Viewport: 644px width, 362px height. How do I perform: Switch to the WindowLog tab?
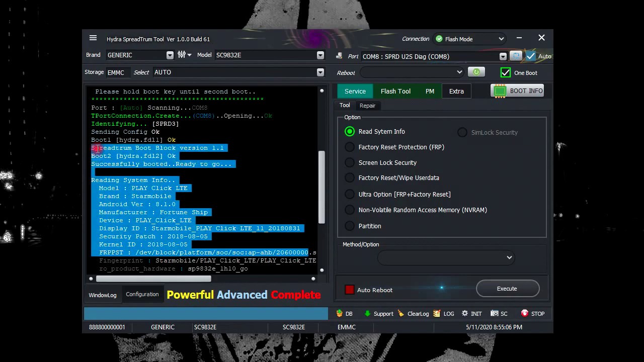coord(103,295)
